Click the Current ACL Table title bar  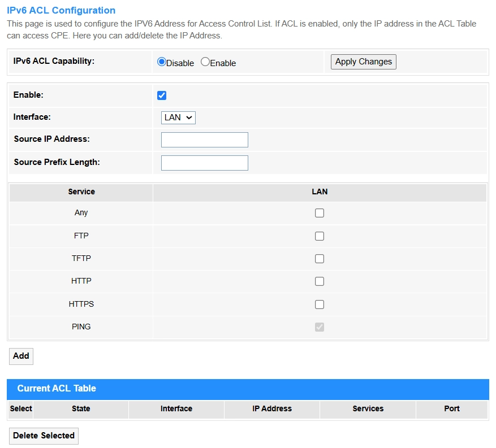(x=248, y=389)
